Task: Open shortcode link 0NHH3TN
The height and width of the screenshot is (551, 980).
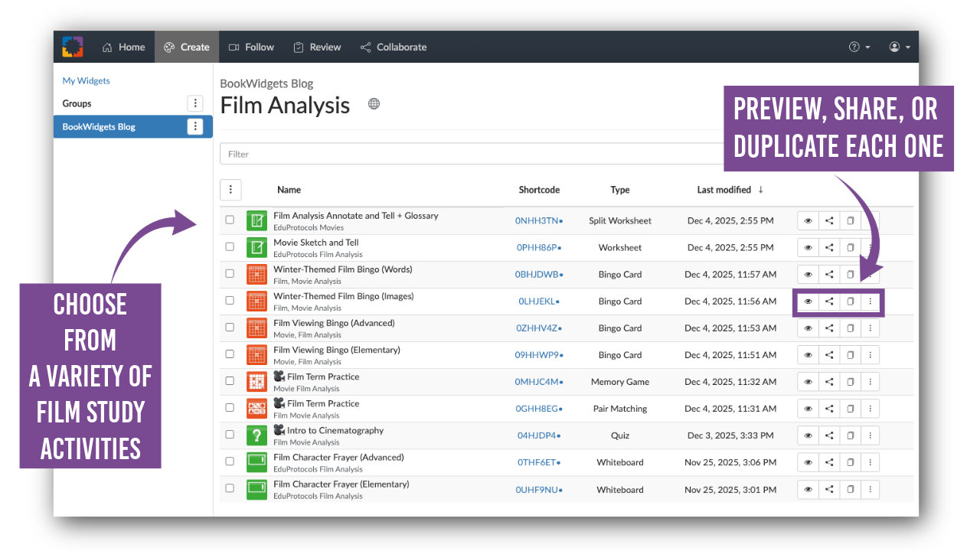Action: 537,220
